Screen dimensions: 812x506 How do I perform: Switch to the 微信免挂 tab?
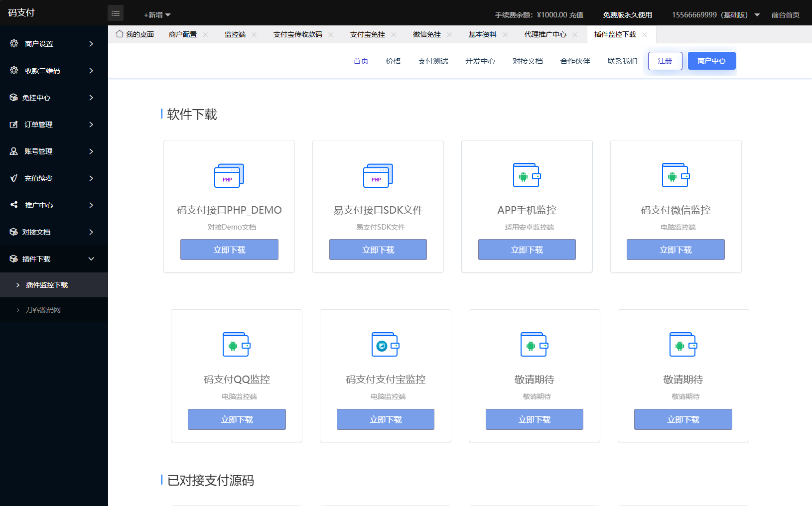426,34
